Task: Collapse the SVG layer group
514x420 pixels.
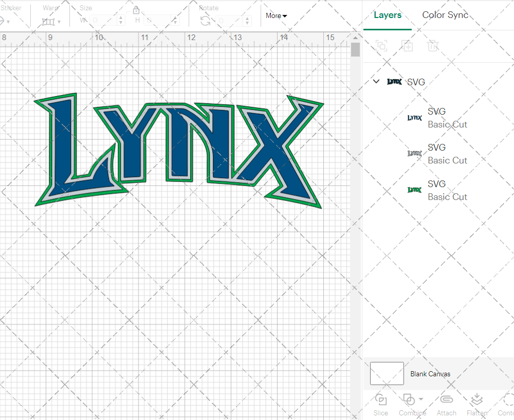Action: tap(376, 81)
